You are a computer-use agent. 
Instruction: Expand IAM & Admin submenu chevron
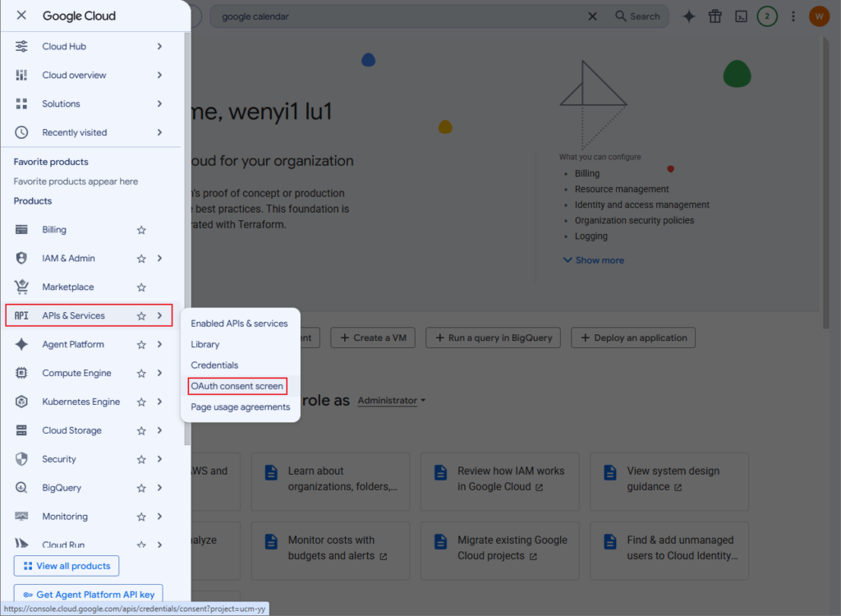pyautogui.click(x=159, y=259)
